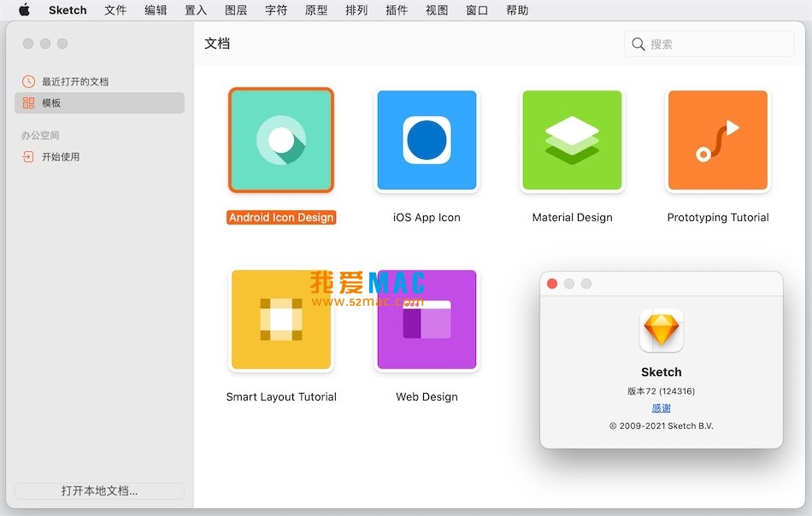Click the Material Design label

click(x=572, y=217)
